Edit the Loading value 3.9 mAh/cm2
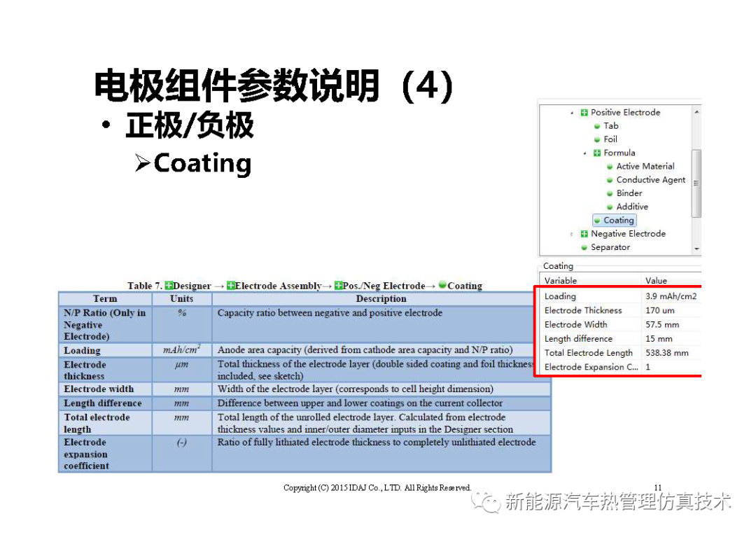The image size is (756, 535). (x=671, y=297)
